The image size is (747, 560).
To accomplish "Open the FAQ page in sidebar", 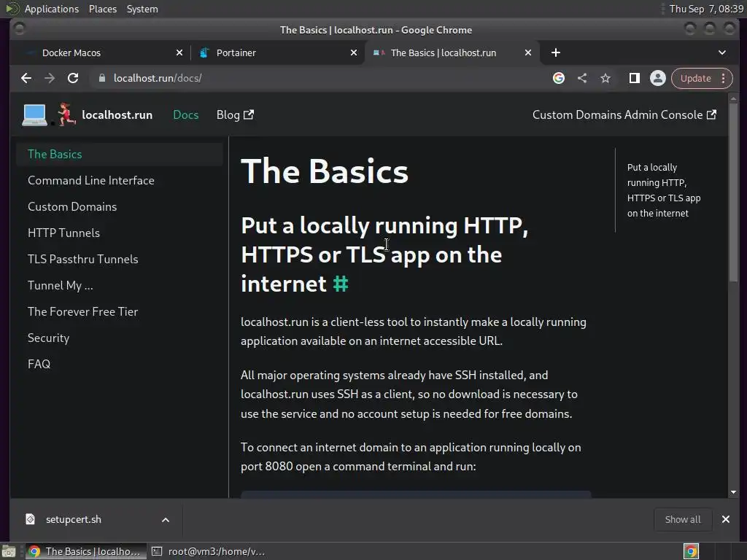I will click(39, 364).
